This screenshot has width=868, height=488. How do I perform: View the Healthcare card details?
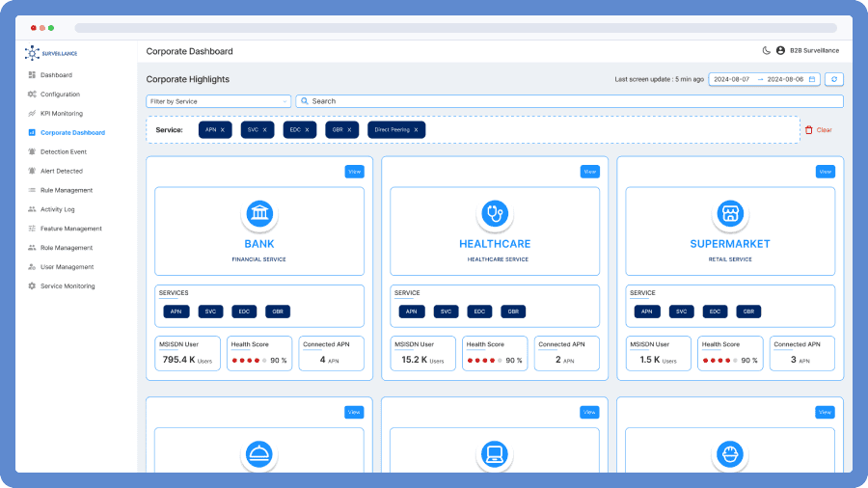(589, 172)
